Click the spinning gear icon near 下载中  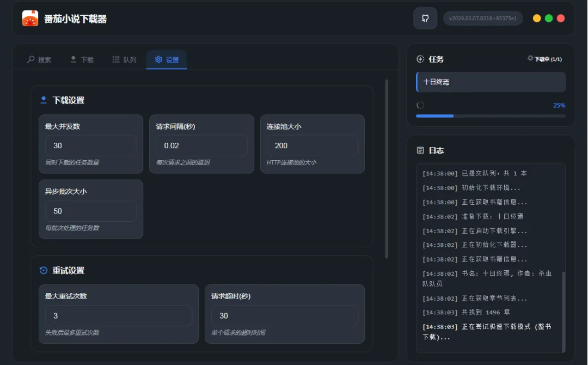(530, 58)
